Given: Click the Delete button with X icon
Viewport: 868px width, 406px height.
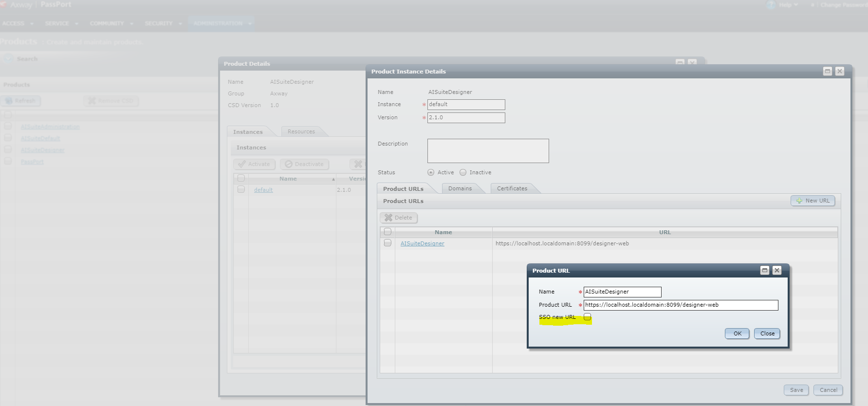Looking at the screenshot, I should click(x=398, y=218).
